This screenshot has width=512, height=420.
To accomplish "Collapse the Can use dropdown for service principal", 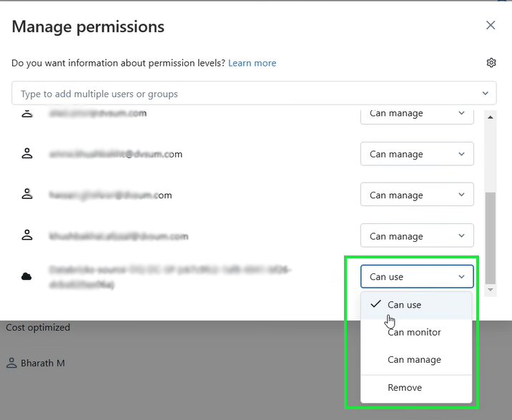I will click(x=417, y=276).
